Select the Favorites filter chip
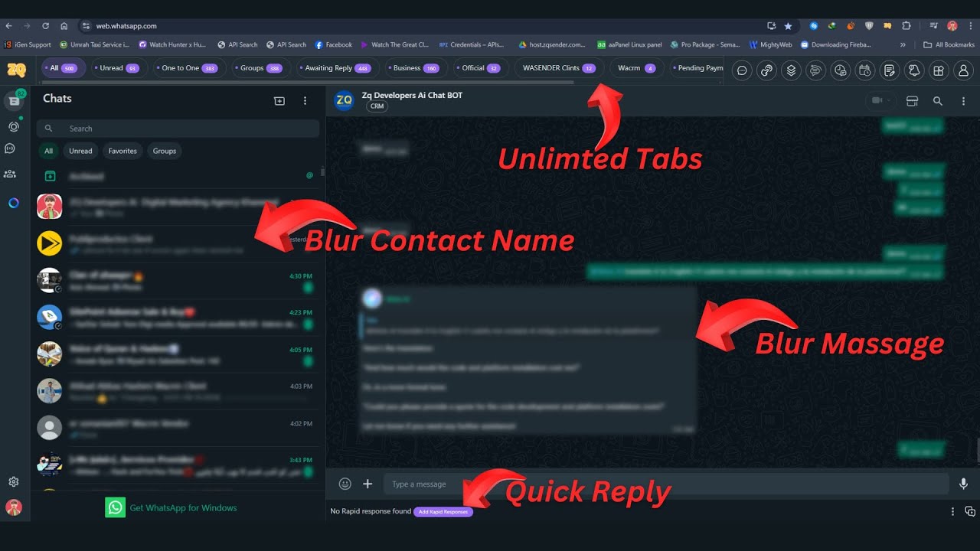The width and height of the screenshot is (980, 551). click(x=122, y=151)
